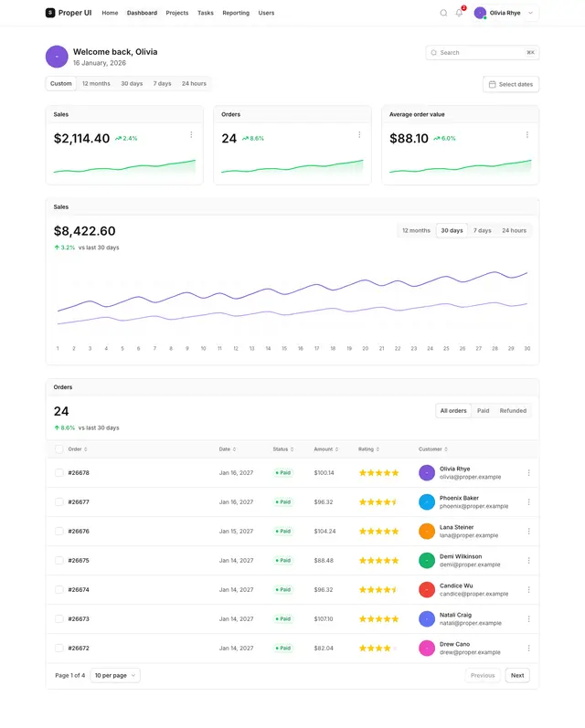Open the Orders card more-options menu
Viewport: 585px width, 728px height.
[x=359, y=134]
